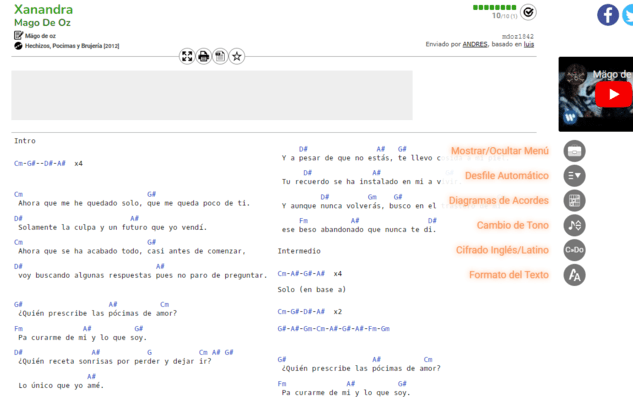Select Cambio de Tono menu label
The width and height of the screenshot is (640, 400).
pyautogui.click(x=513, y=225)
